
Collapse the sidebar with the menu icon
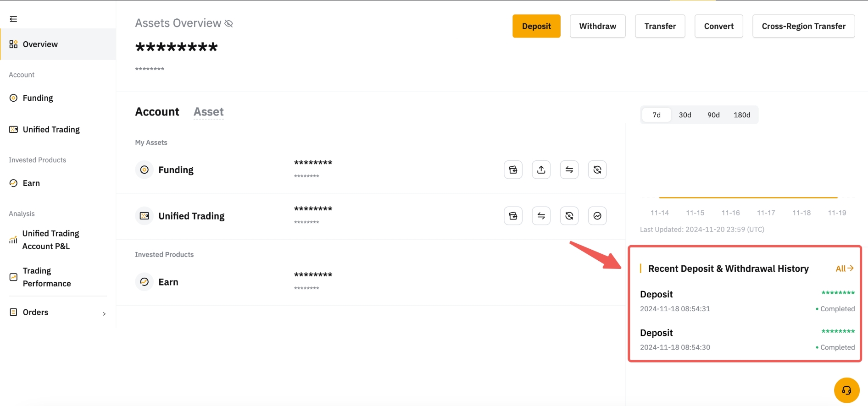(13, 19)
